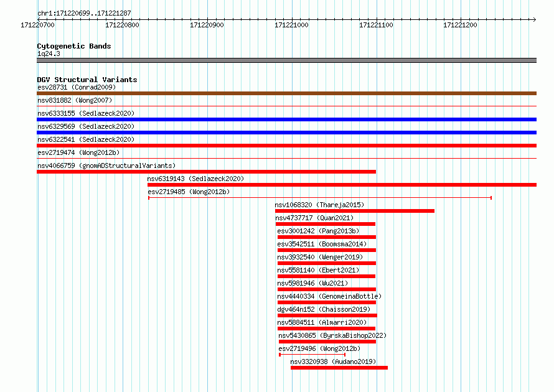Viewport: 554px width, 392px height.
Task: Open nsv831882 (Wong2007) variant label
Action: pos(75,100)
